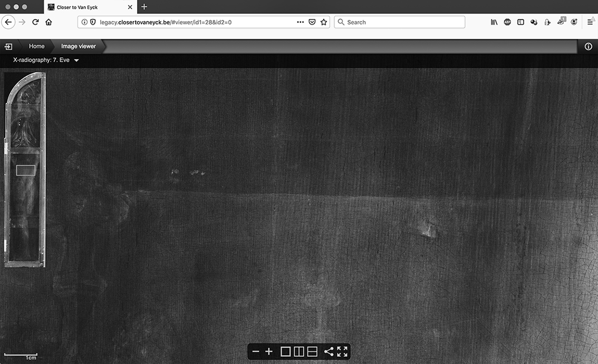Click the extension icon with notification badge

(x=561, y=22)
